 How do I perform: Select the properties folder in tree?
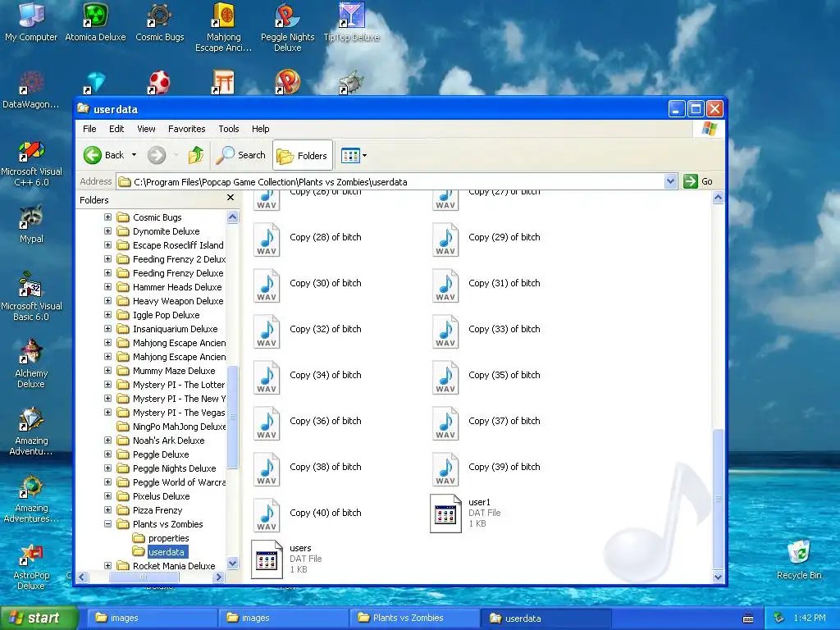(x=169, y=538)
